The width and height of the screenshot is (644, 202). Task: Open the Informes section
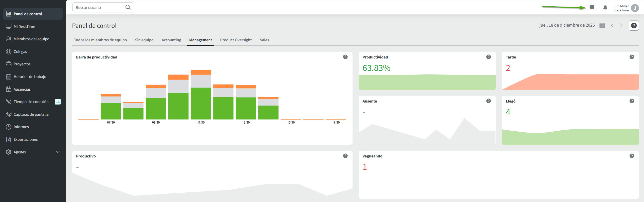coord(21,127)
